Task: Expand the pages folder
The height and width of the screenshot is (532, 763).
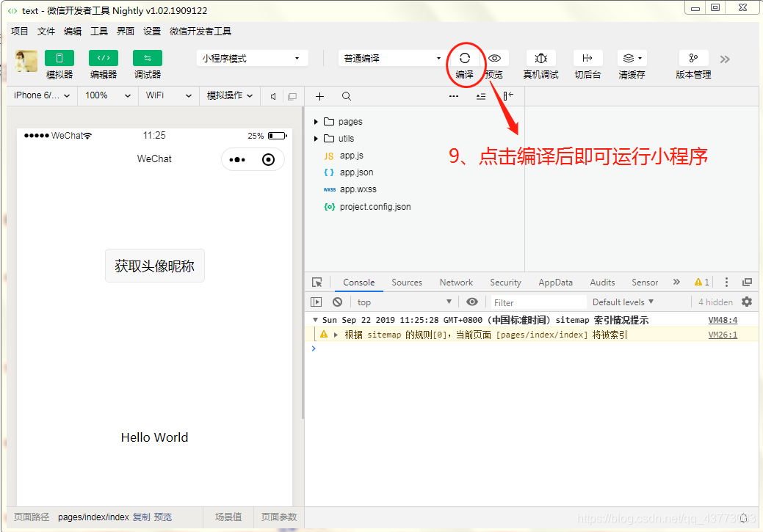Action: 315,121
